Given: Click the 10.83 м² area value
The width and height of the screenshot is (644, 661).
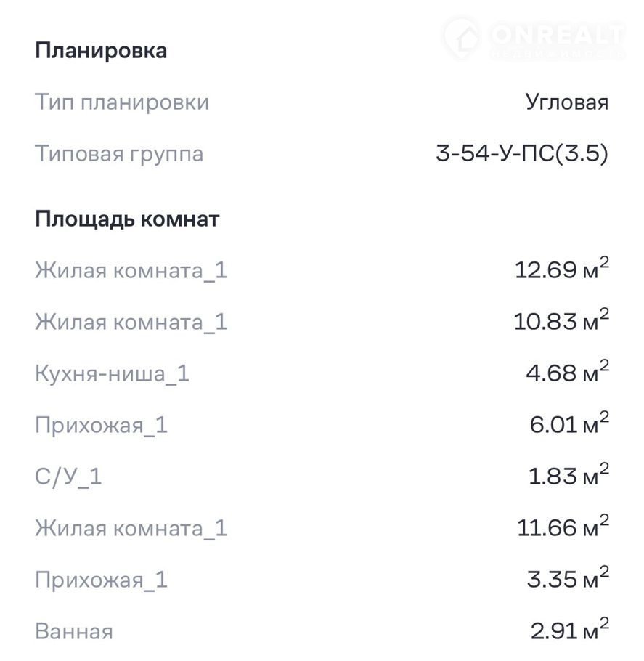Looking at the screenshot, I should [x=561, y=322].
